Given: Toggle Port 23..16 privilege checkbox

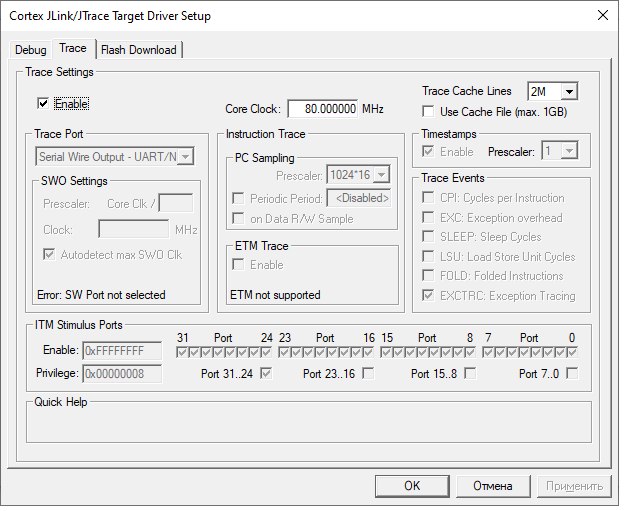Looking at the screenshot, I should pyautogui.click(x=368, y=373).
